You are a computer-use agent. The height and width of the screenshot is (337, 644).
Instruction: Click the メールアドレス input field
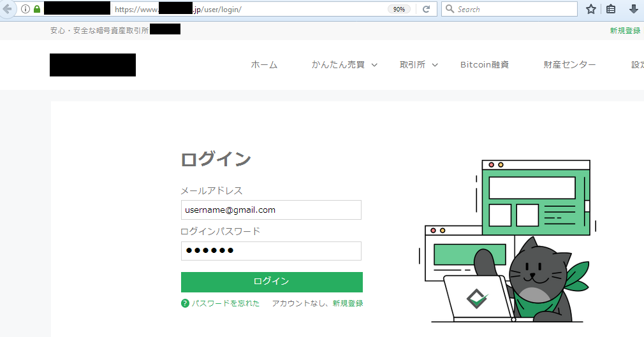click(271, 210)
